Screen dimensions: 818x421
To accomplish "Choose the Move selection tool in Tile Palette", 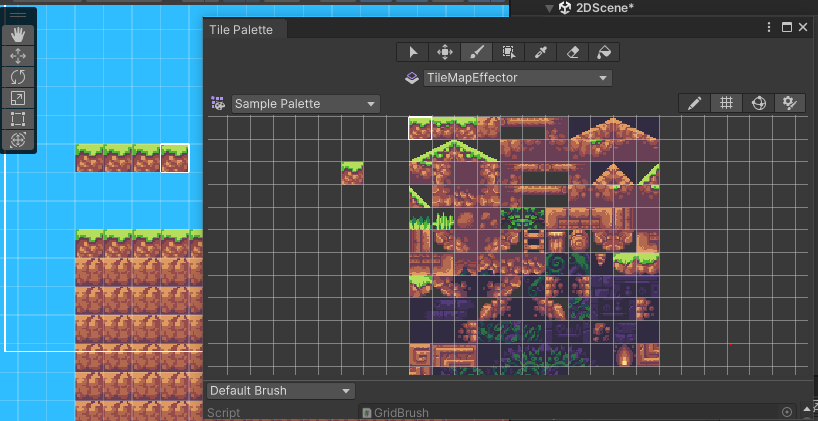I will tap(444, 52).
